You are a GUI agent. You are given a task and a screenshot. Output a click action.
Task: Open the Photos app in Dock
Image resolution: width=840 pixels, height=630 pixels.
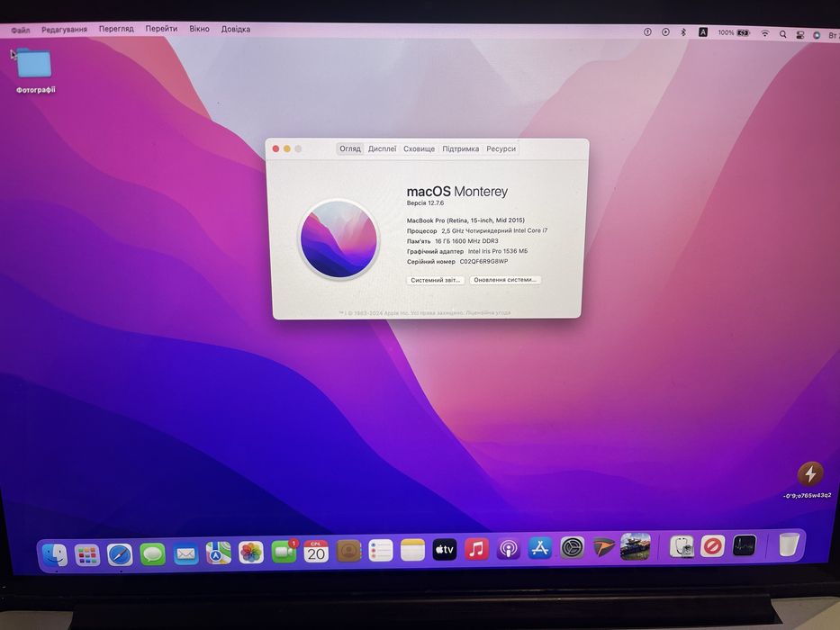click(x=250, y=553)
